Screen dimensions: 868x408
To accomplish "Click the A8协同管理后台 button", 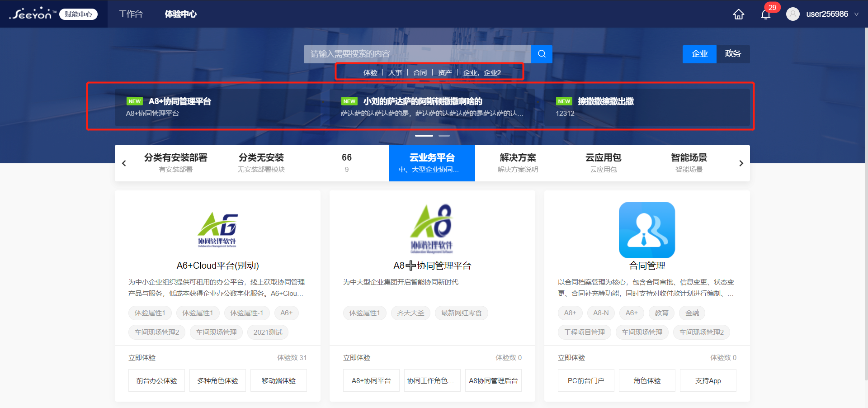I will (x=493, y=380).
